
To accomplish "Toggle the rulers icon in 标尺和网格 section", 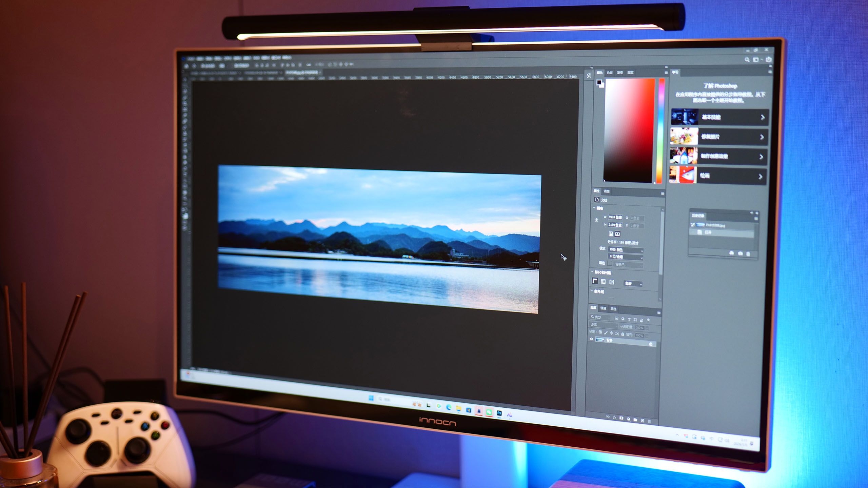I will [x=595, y=281].
